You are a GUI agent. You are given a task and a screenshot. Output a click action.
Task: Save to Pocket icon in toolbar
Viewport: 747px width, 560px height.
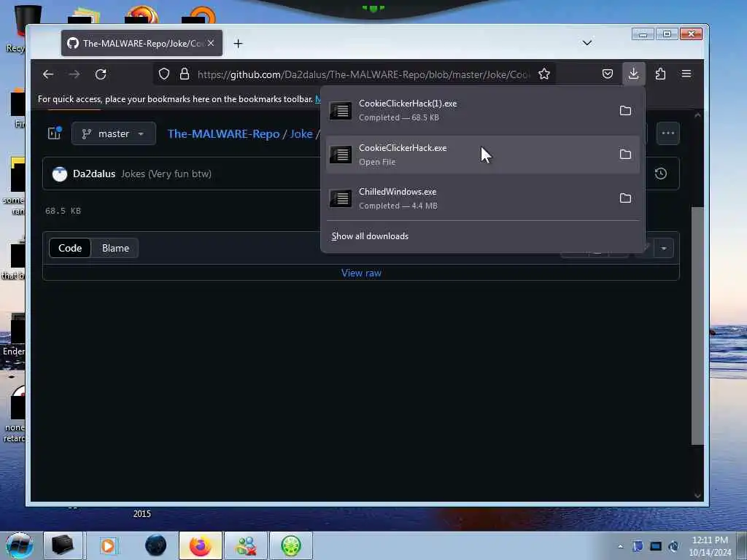tap(608, 74)
